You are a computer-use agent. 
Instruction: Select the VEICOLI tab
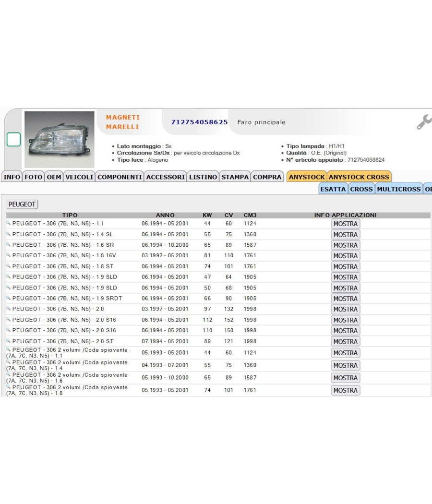tap(79, 177)
